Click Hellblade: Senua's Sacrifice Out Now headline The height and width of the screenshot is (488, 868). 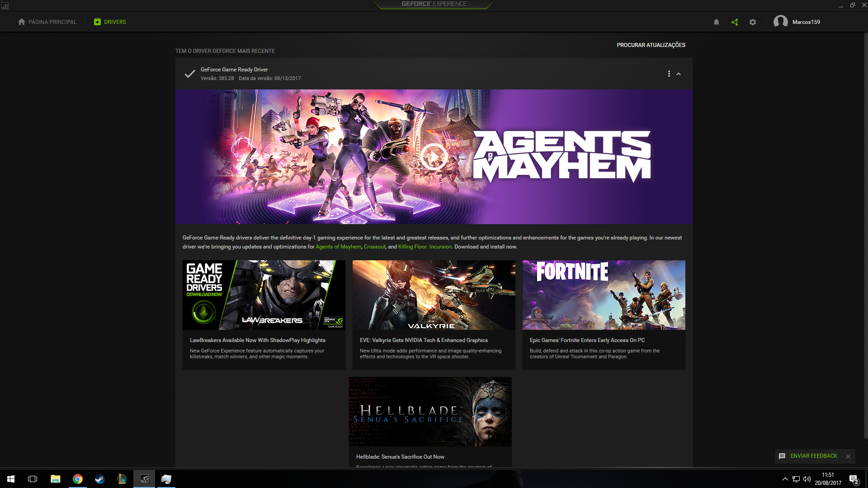pyautogui.click(x=400, y=457)
